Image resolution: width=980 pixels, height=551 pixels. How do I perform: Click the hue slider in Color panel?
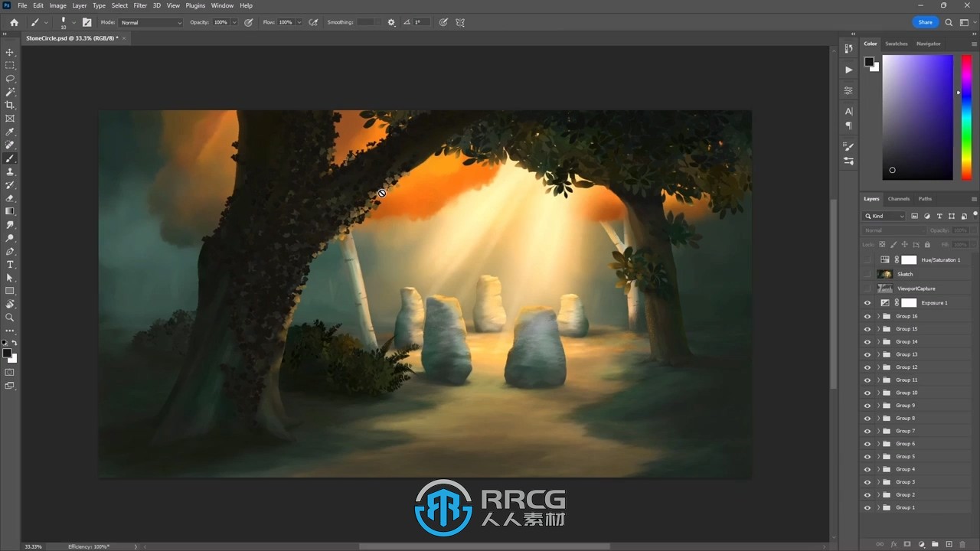(966, 117)
